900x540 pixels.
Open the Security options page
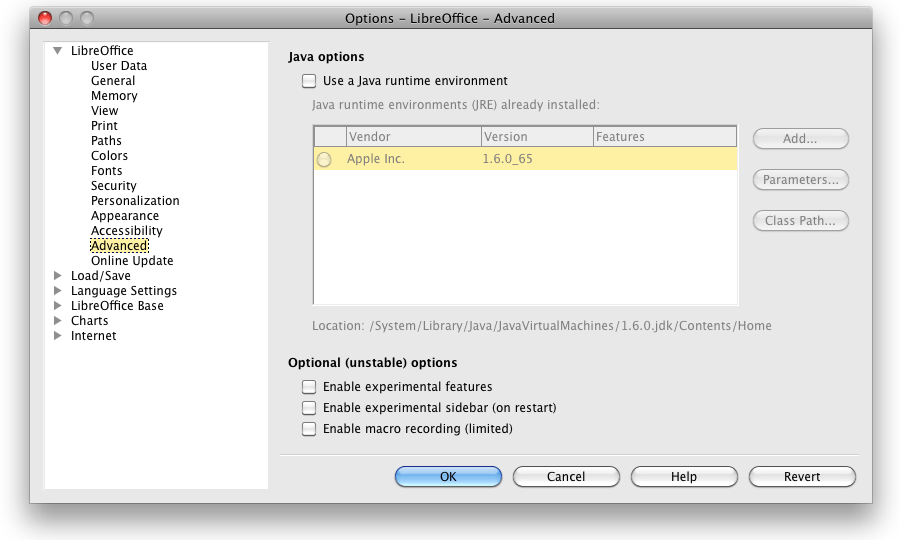(x=114, y=185)
